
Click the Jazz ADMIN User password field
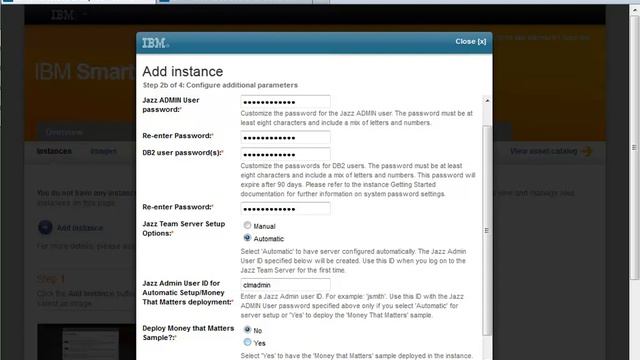coord(285,102)
